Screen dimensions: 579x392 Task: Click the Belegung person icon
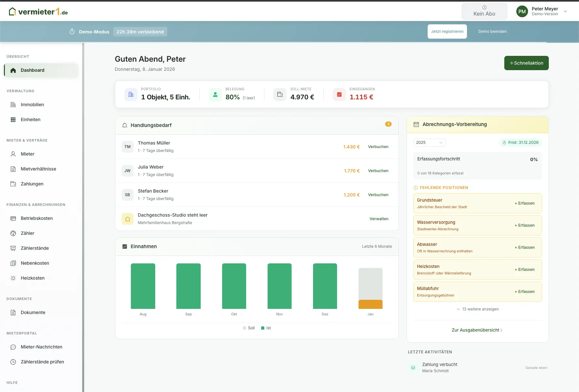[215, 95]
